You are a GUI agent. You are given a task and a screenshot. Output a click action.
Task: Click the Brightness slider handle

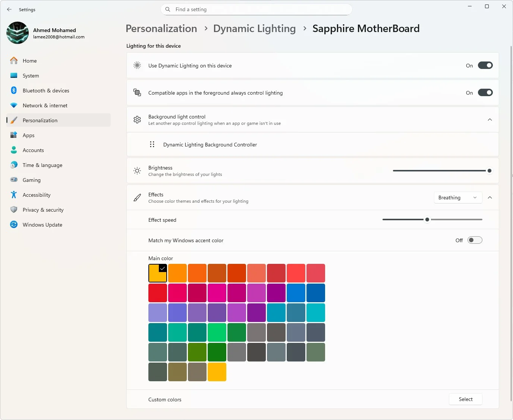pyautogui.click(x=489, y=171)
